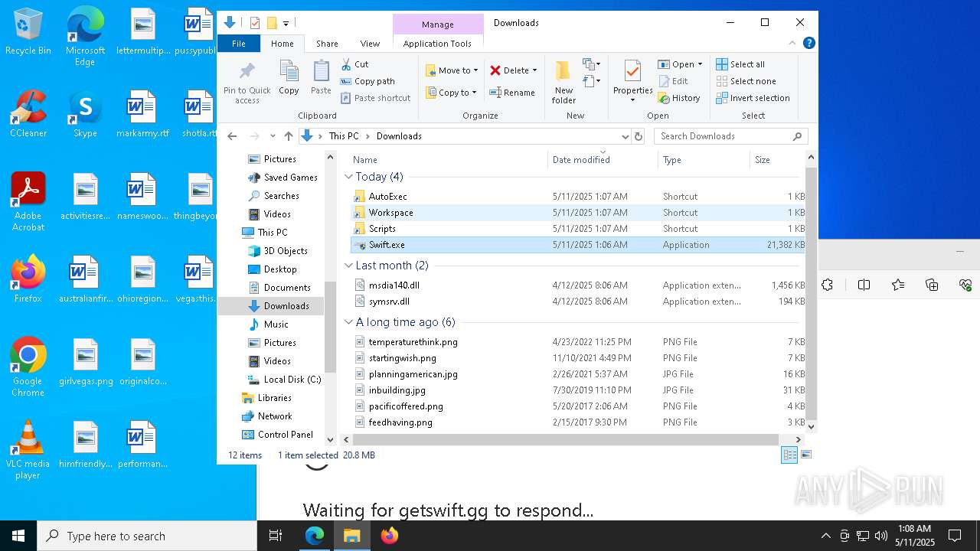980x551 pixels.
Task: Open Copy to dropdown
Action: (451, 93)
